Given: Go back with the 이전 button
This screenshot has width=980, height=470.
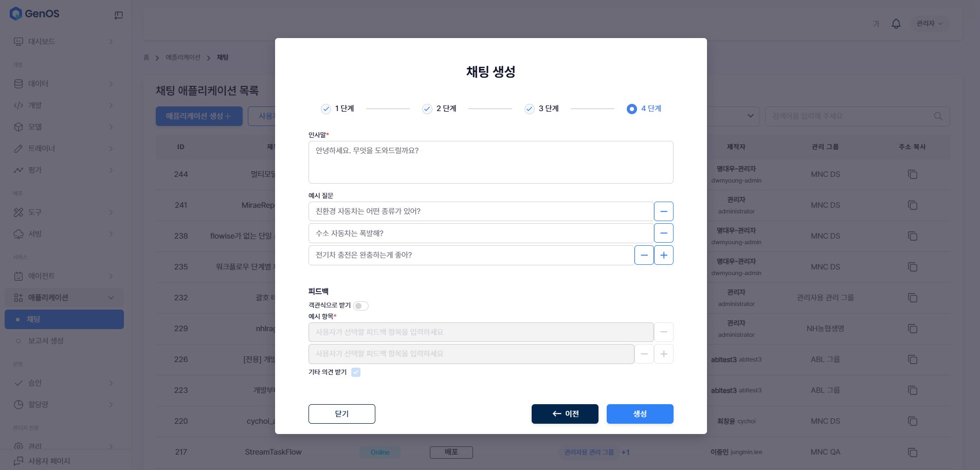Looking at the screenshot, I should (565, 414).
